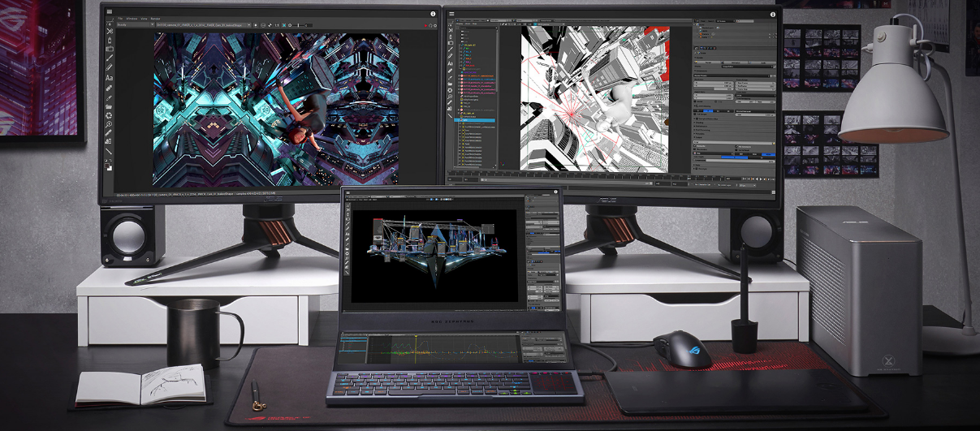Select the diagonal line tool on the left monitor
980x431 pixels.
[x=109, y=151]
